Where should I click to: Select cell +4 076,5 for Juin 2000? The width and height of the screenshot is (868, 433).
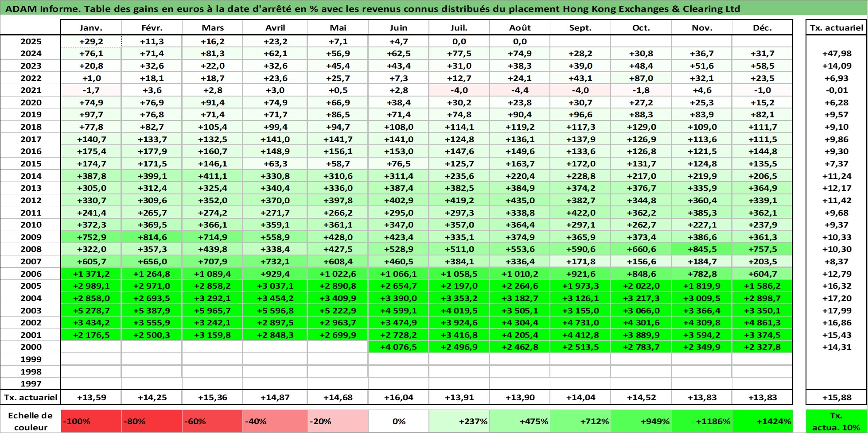click(398, 347)
